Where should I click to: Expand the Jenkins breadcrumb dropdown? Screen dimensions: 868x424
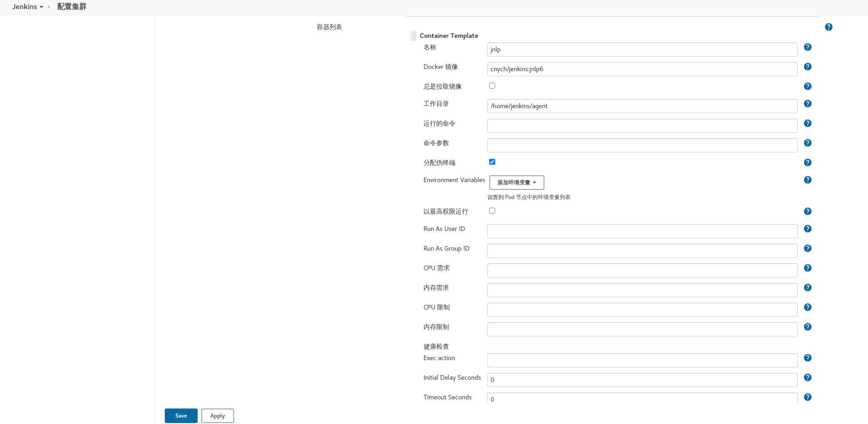tap(42, 6)
